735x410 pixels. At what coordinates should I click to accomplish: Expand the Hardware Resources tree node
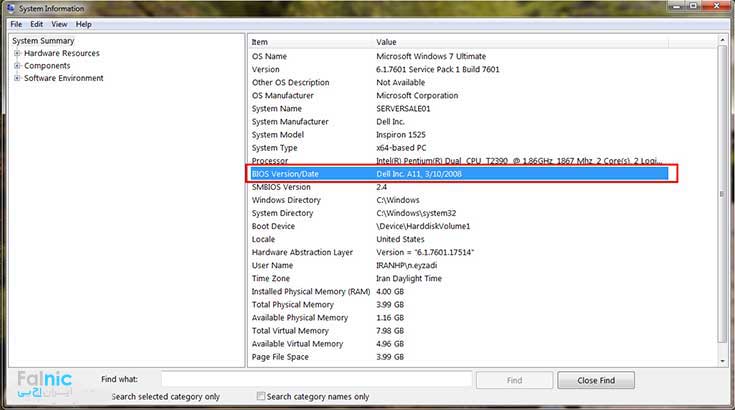17,54
